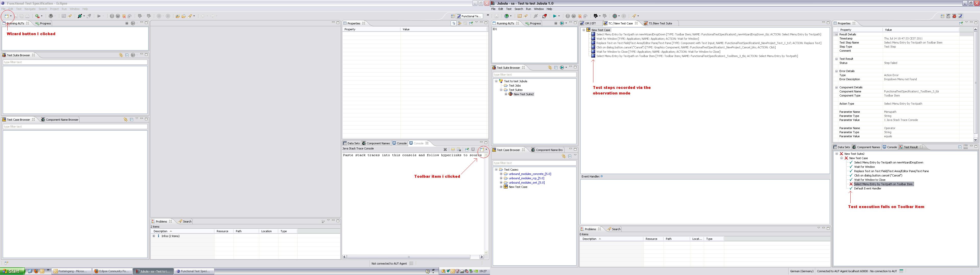Click the stop icon in Jubula Running AUTs panel

555,23
